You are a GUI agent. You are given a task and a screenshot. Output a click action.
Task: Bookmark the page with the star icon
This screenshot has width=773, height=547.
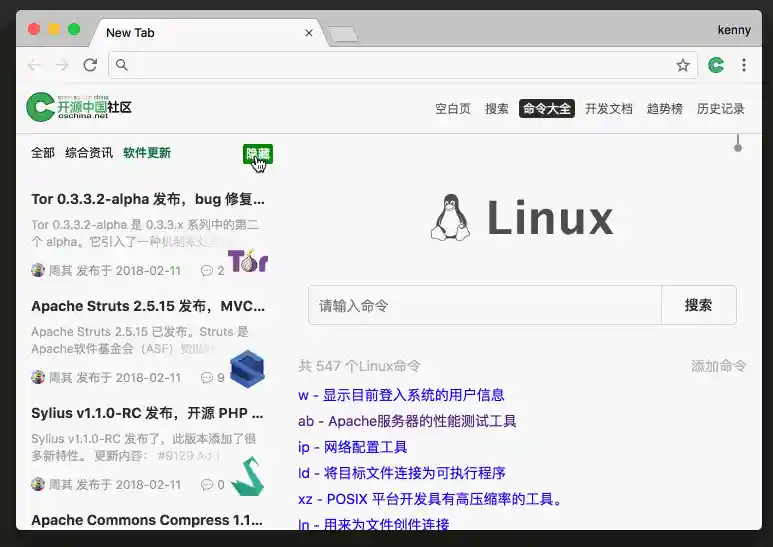[683, 65]
